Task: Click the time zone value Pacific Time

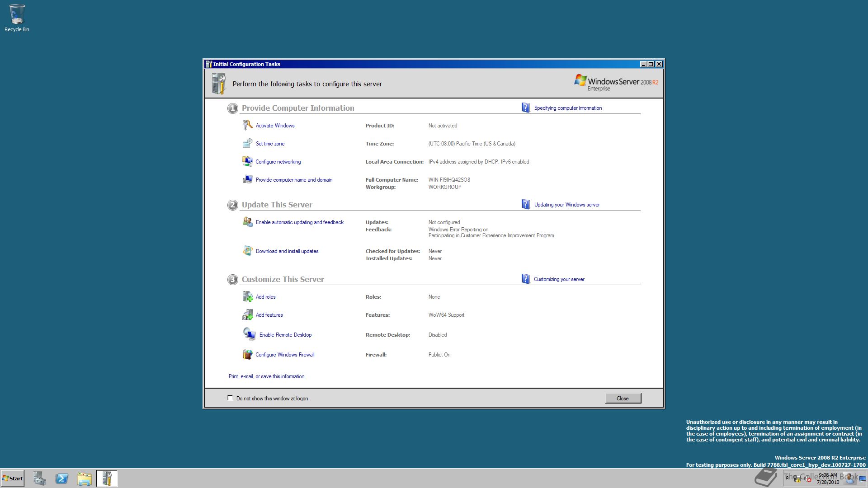Action: [472, 144]
